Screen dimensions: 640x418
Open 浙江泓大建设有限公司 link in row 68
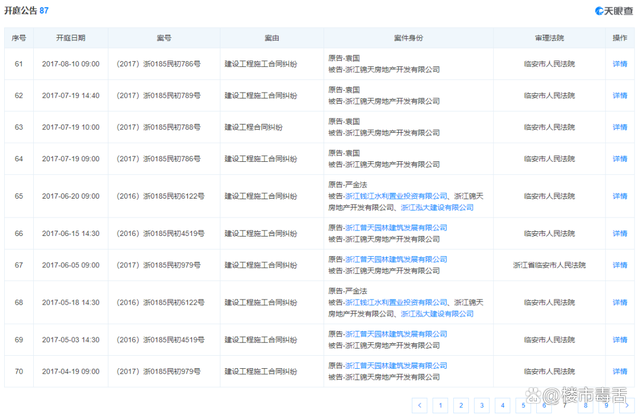tap(437, 313)
